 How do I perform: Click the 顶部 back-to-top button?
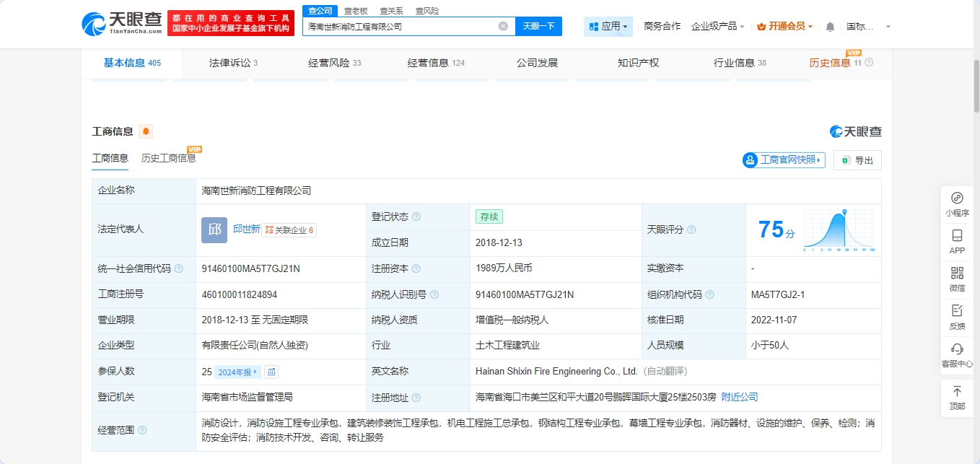957,398
